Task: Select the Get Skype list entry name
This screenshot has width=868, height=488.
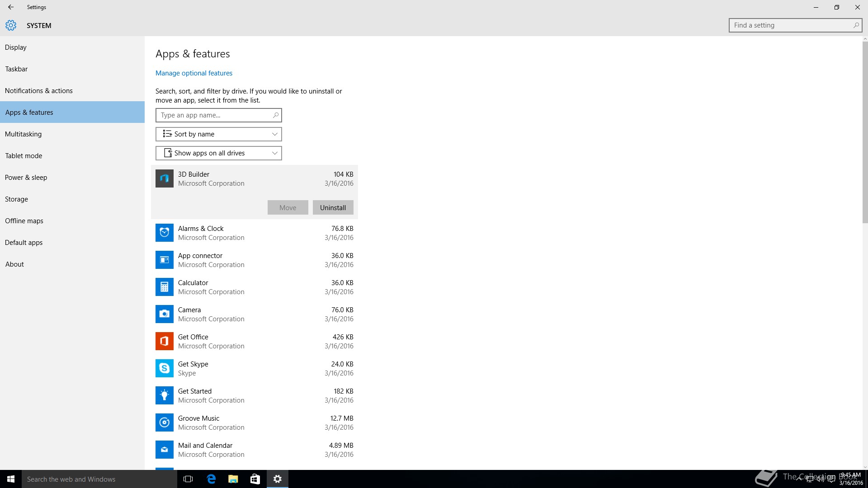Action: tap(193, 364)
